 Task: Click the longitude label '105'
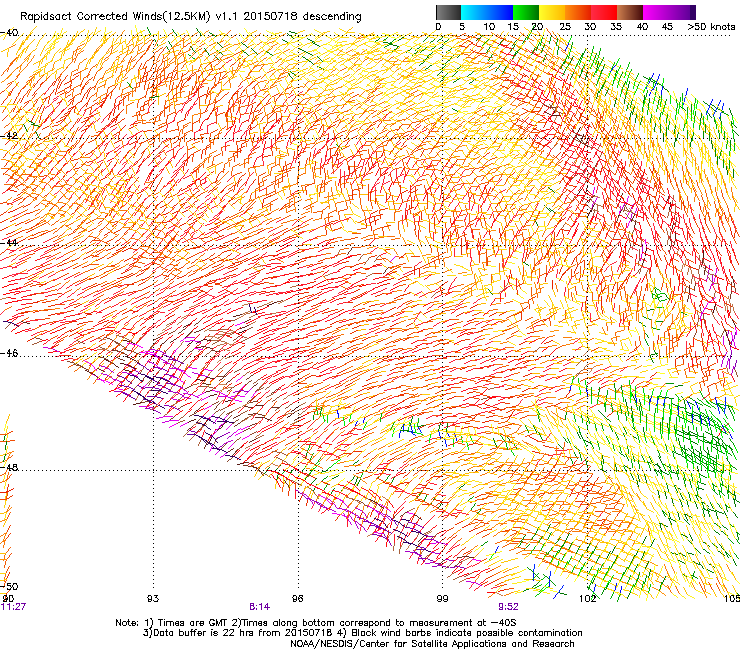pyautogui.click(x=732, y=599)
